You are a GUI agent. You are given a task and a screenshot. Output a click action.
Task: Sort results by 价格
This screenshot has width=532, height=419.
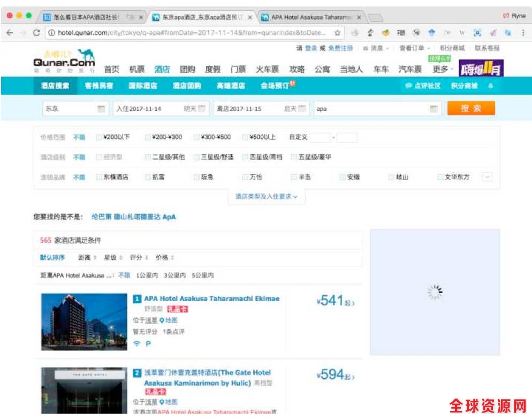click(164, 258)
